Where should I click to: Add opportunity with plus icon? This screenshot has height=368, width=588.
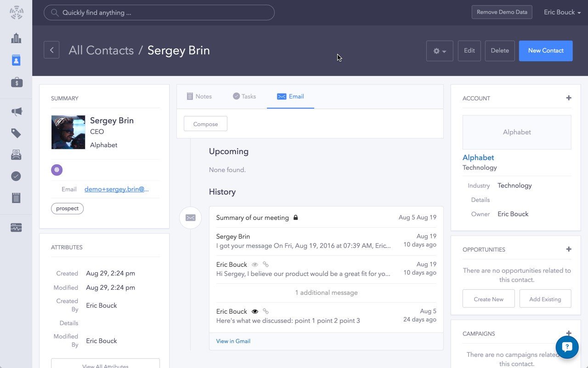(569, 249)
